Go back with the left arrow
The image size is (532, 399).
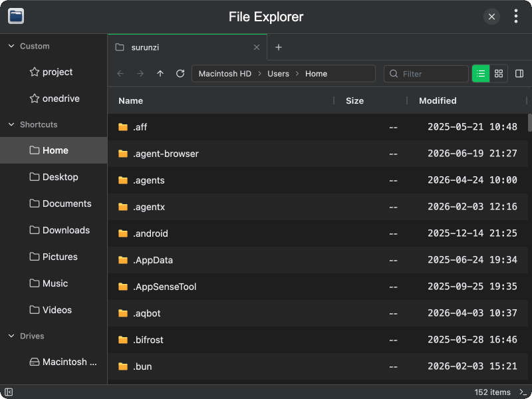[120, 74]
